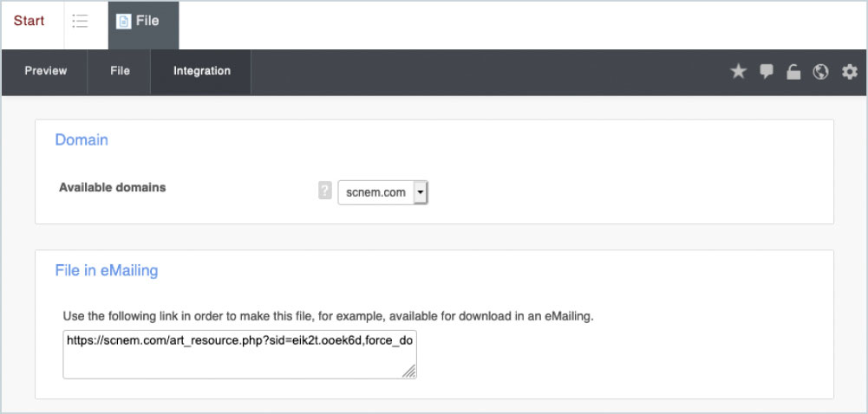
Task: Go to the Start tab
Action: [x=29, y=21]
